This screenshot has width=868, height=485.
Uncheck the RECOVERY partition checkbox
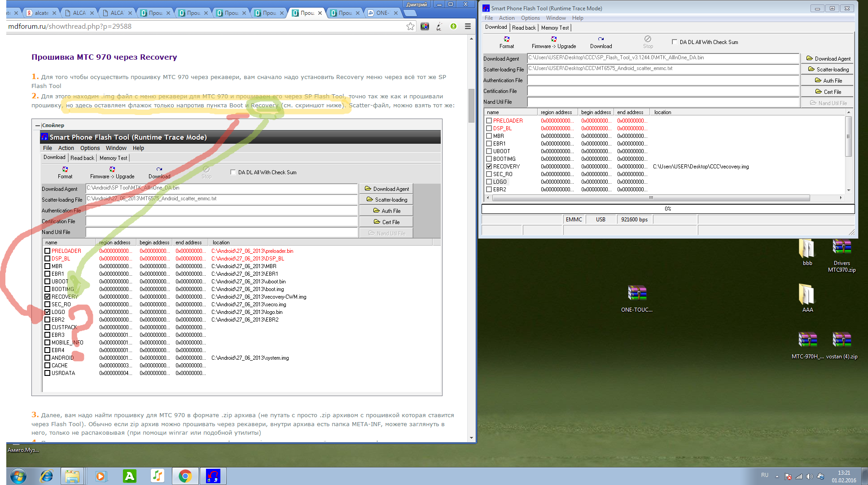[489, 167]
